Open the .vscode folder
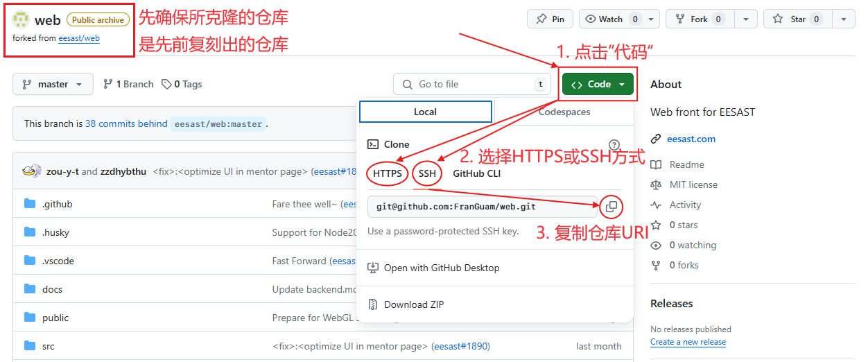Screen dimensions: 868x362 pos(58,261)
